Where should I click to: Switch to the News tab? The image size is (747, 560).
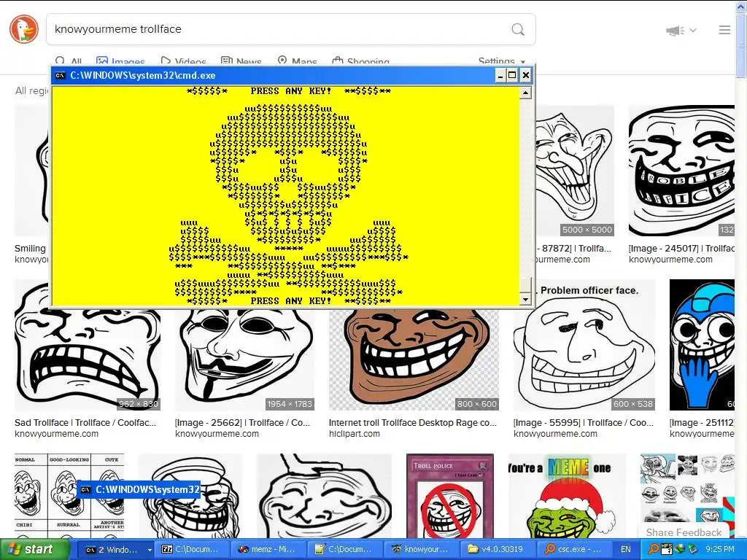[241, 61]
